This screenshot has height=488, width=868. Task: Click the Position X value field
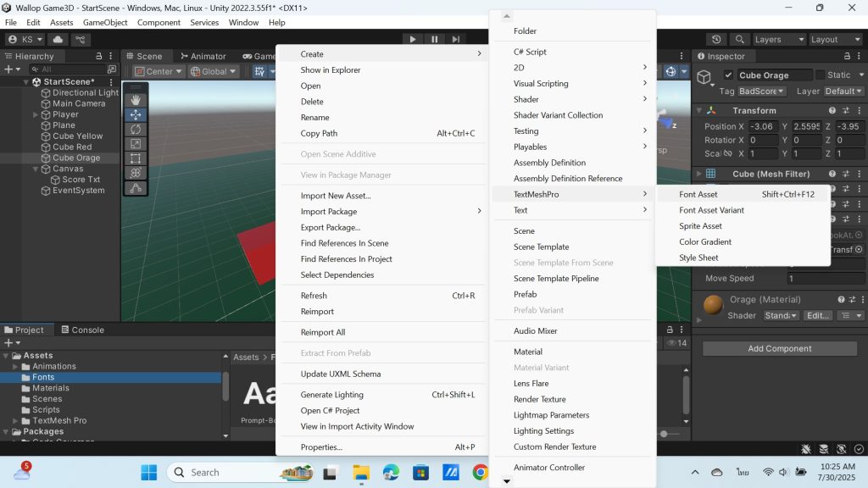pyautogui.click(x=764, y=126)
